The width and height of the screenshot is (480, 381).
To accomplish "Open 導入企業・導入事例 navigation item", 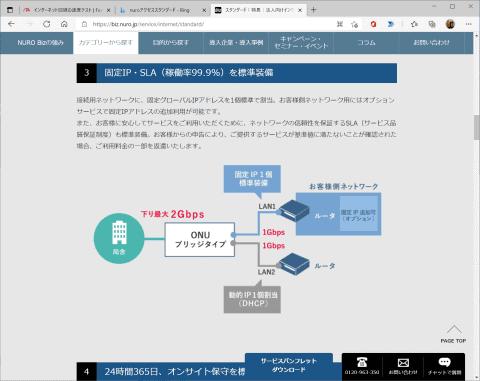I will click(236, 43).
